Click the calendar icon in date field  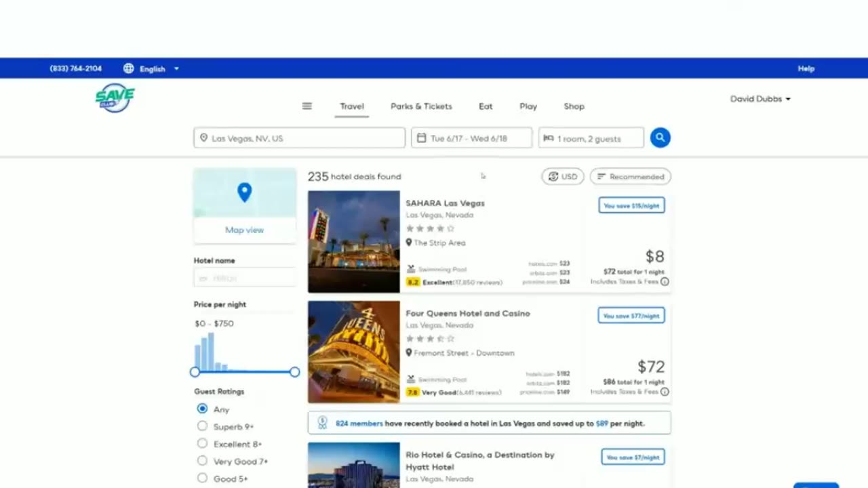[x=421, y=138]
